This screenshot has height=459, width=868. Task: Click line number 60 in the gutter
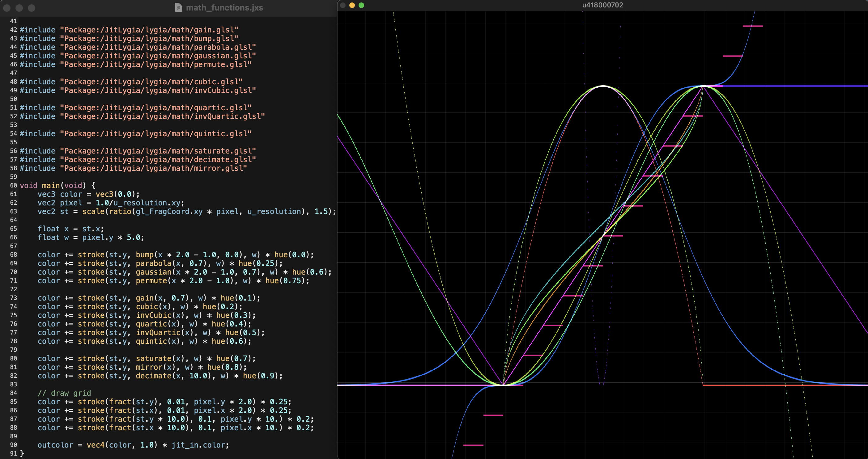(14, 185)
